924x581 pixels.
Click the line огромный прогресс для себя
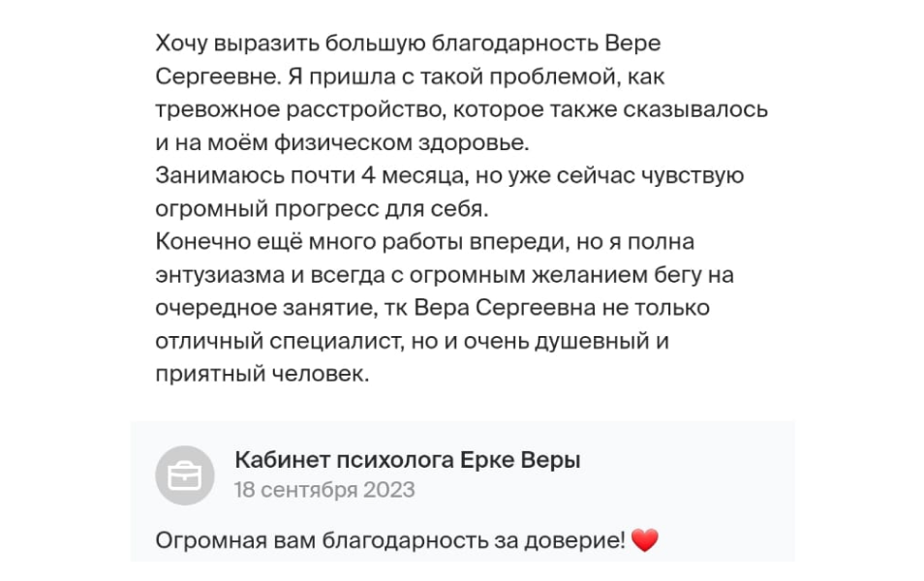pos(322,208)
